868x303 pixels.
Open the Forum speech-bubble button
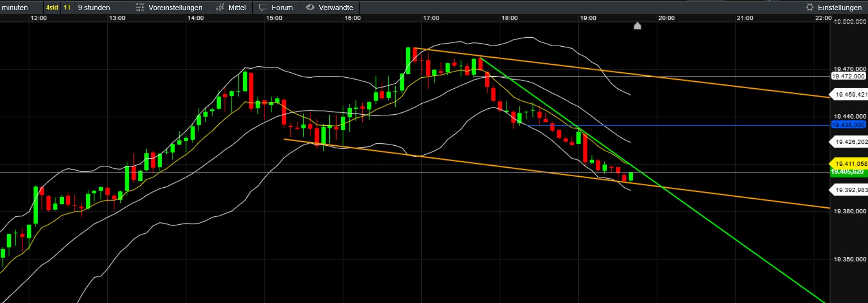tap(276, 7)
